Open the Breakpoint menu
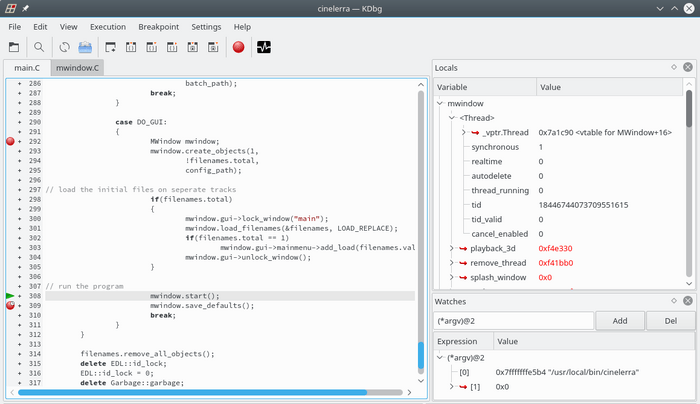 click(158, 27)
